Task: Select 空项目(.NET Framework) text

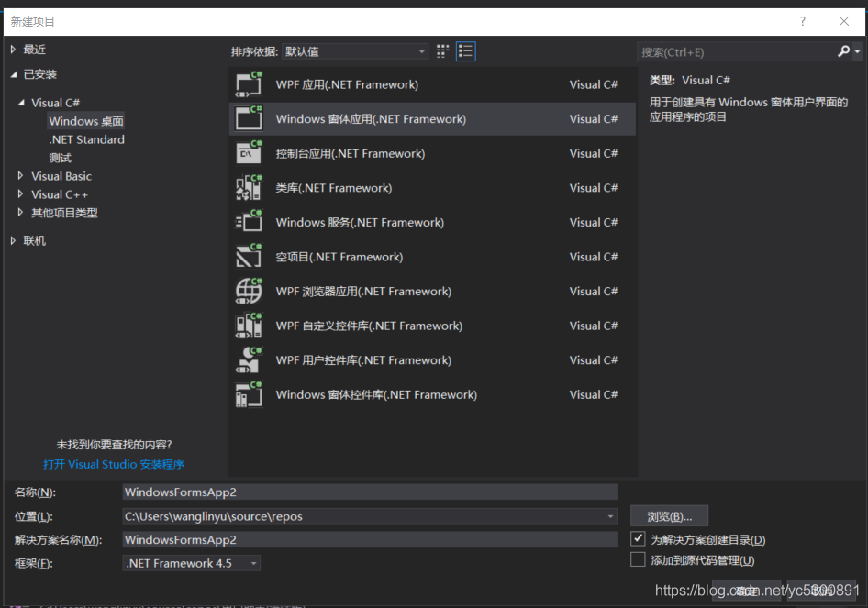Action: [x=339, y=257]
